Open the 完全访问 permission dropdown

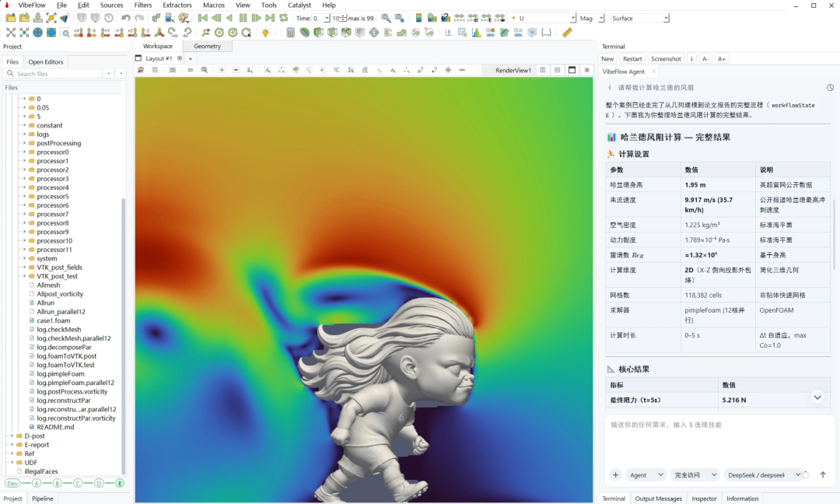click(x=695, y=474)
